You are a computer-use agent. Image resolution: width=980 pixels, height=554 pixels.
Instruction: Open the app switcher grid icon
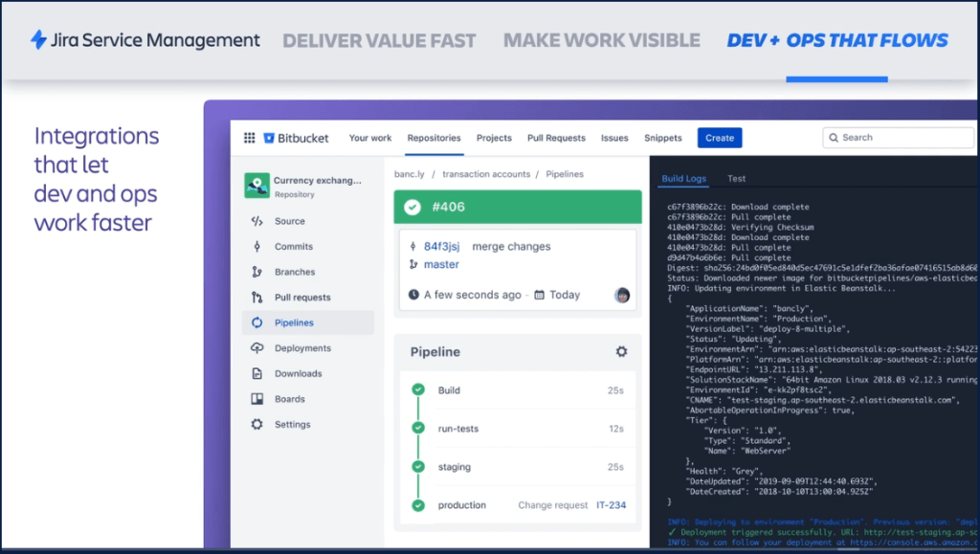pyautogui.click(x=249, y=138)
